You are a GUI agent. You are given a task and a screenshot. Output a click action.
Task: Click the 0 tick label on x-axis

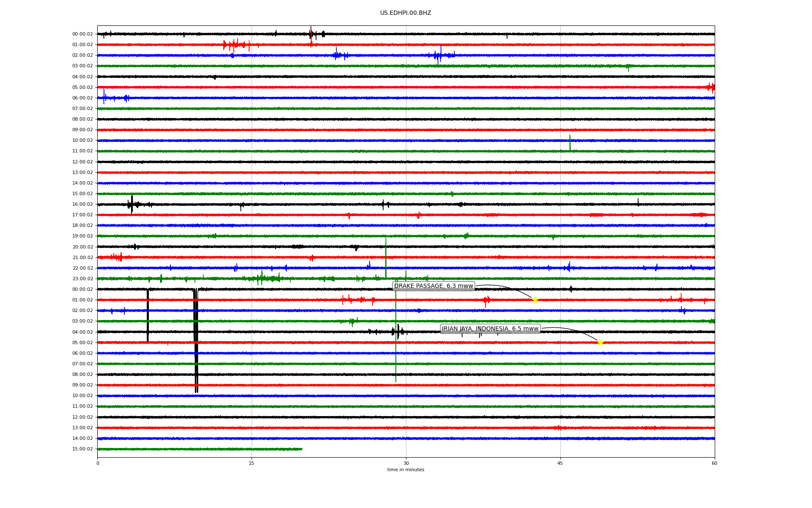(x=98, y=463)
